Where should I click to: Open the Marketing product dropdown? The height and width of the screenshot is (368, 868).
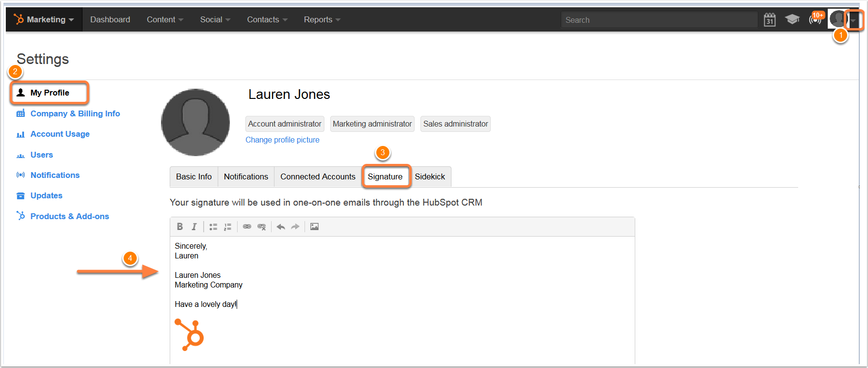pos(44,19)
